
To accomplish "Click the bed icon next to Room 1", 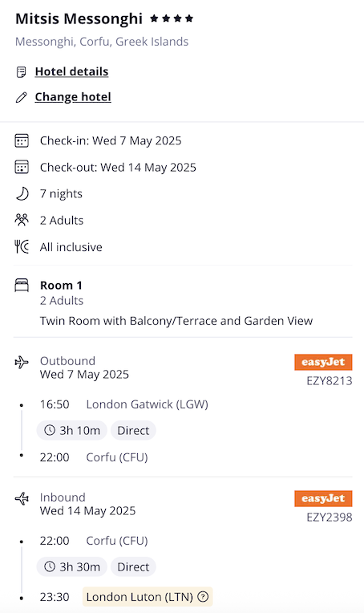I will [22, 285].
